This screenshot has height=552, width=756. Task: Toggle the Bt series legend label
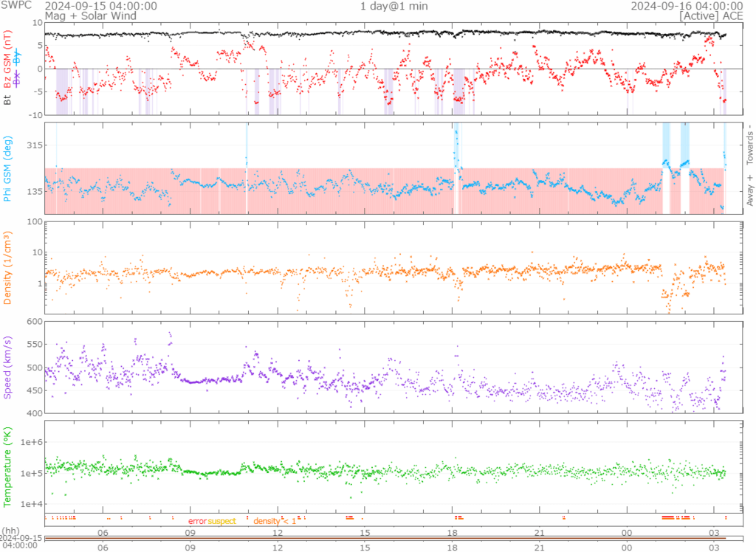coord(8,97)
